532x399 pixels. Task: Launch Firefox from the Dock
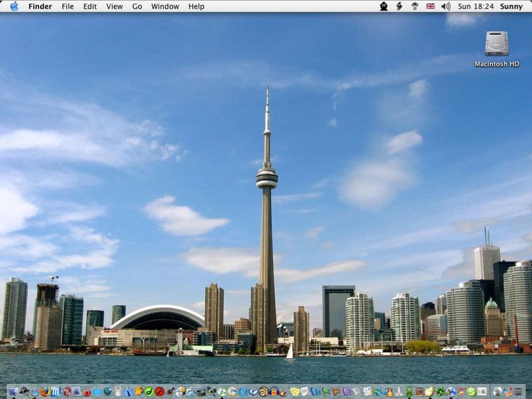pos(45,391)
